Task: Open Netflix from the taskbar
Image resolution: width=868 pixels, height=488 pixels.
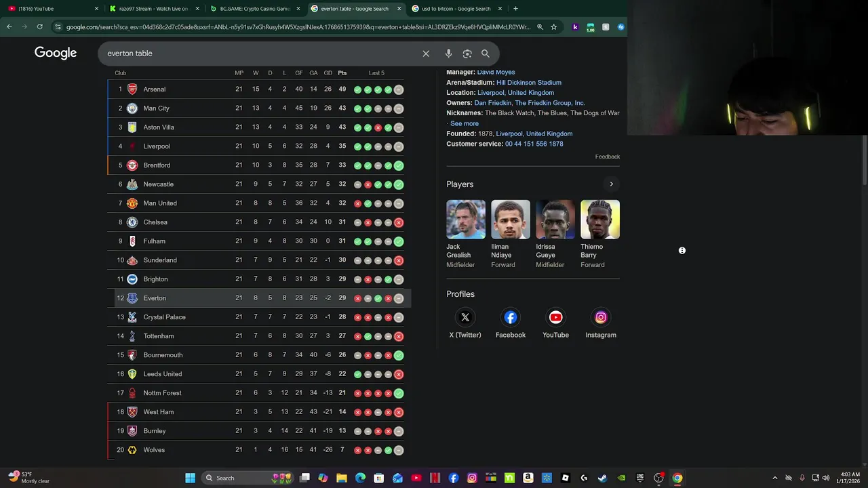Action: [435, 478]
